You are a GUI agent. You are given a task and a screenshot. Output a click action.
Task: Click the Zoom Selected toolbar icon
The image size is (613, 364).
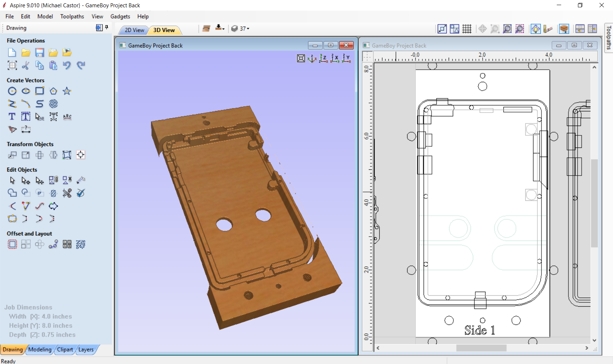pos(520,29)
